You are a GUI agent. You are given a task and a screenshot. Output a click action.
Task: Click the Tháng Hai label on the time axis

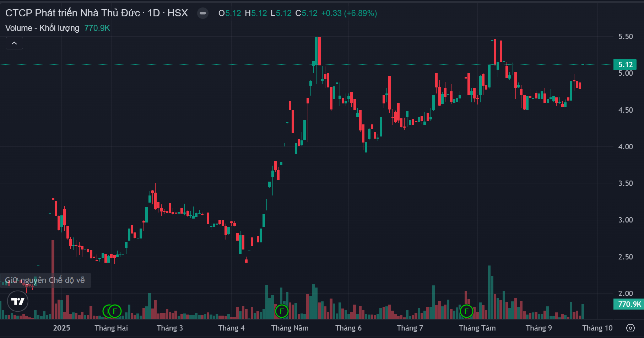[x=111, y=328]
